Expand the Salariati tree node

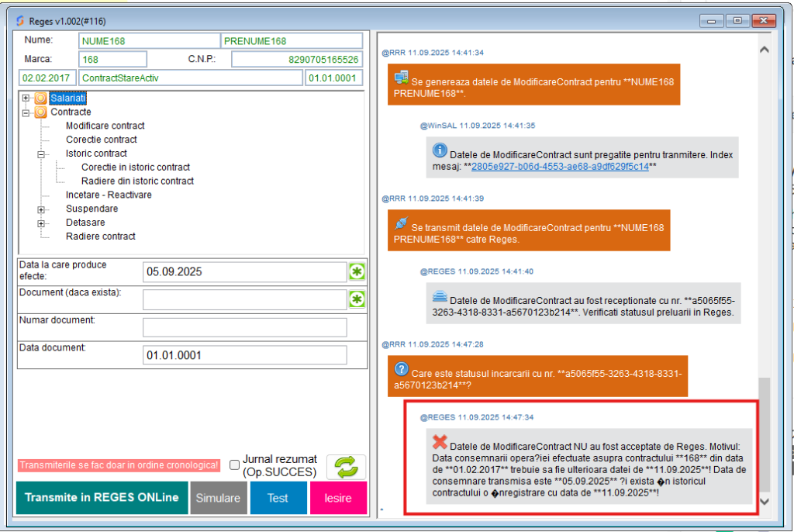pyautogui.click(x=26, y=98)
